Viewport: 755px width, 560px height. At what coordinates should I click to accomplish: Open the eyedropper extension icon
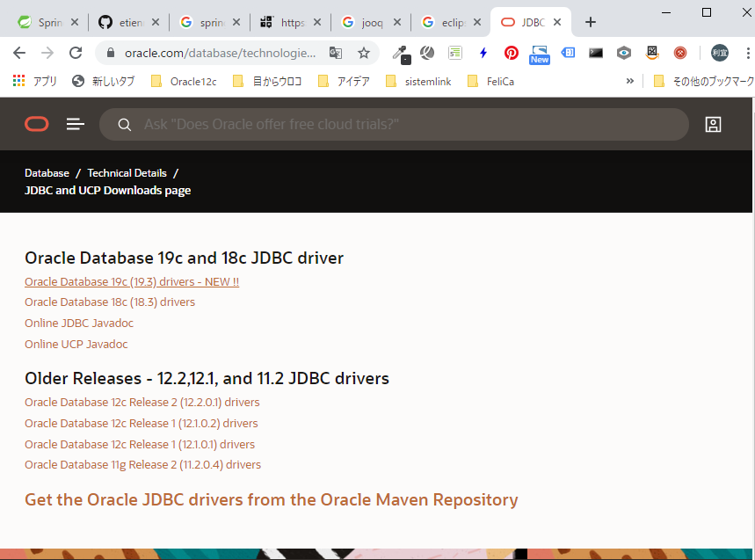pyautogui.click(x=401, y=54)
